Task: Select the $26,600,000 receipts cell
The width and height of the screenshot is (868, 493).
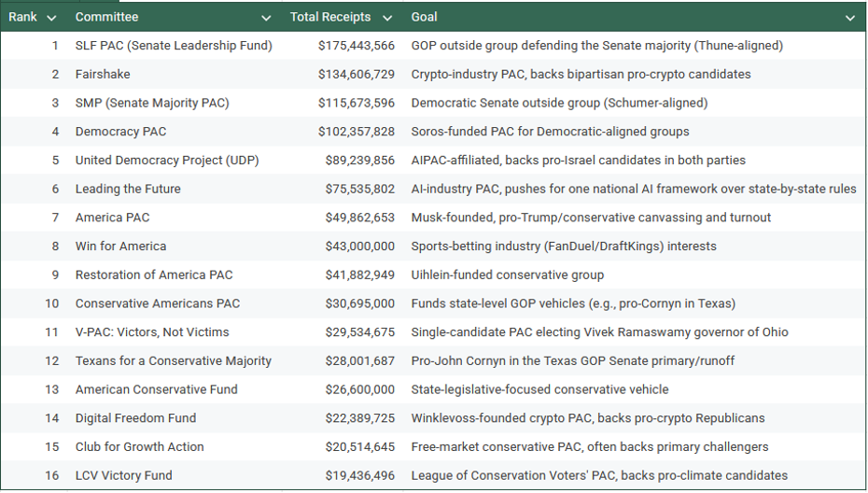Action: [x=343, y=389]
